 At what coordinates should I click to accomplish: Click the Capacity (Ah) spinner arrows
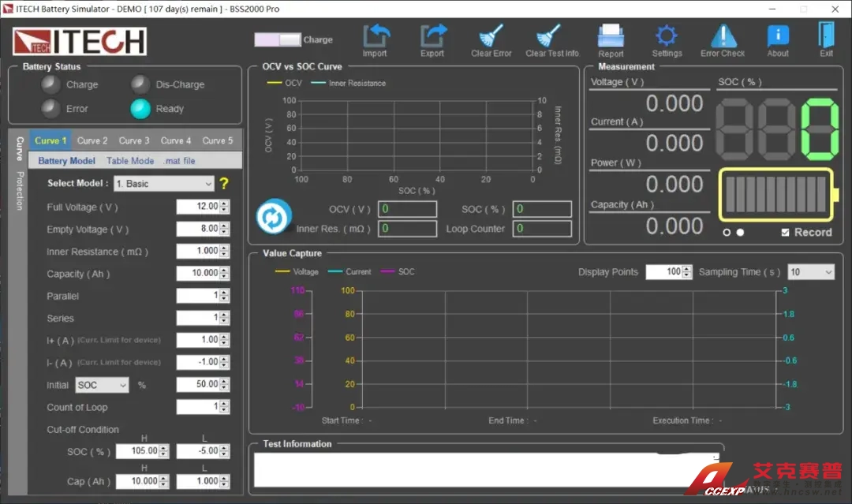point(224,273)
